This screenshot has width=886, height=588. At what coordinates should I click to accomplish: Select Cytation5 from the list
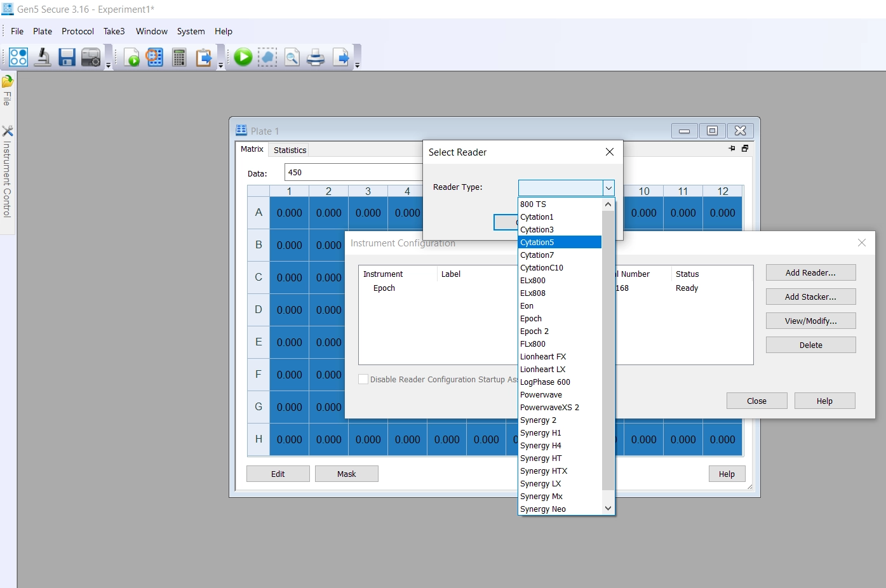tap(560, 243)
